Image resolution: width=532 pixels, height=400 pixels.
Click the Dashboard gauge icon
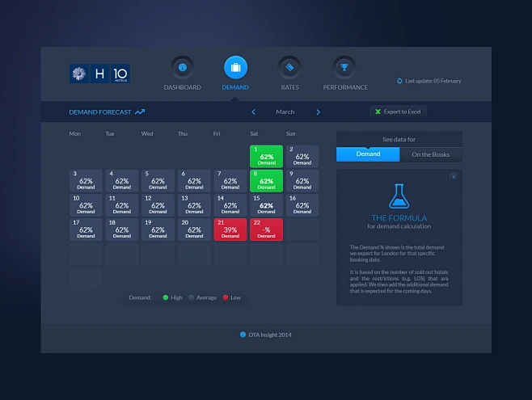pyautogui.click(x=182, y=68)
